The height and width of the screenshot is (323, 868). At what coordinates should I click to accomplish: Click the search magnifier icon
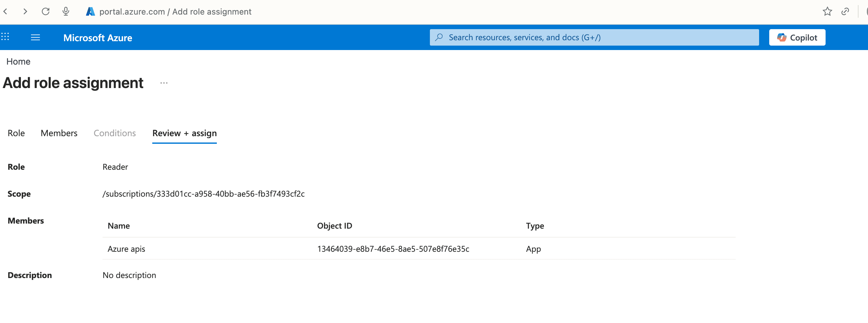tap(439, 37)
